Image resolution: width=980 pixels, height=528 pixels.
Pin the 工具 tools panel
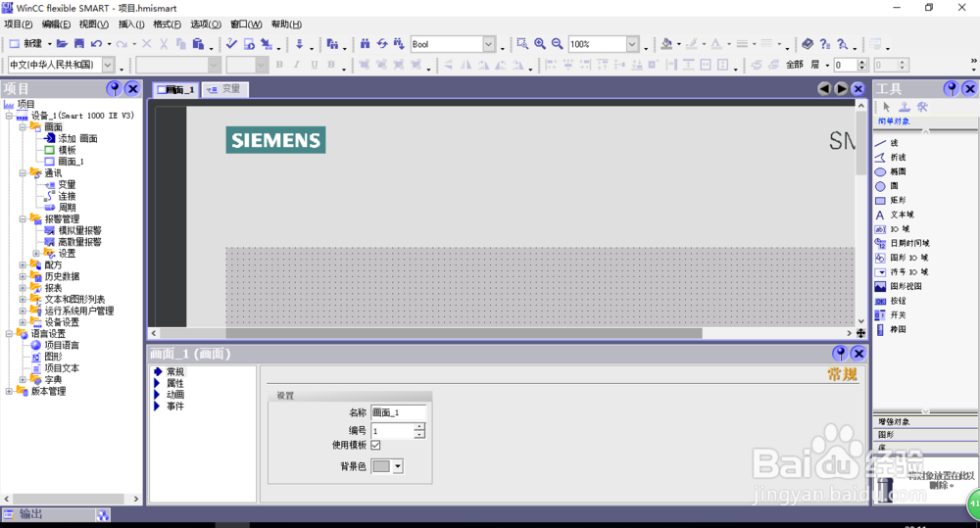pos(952,89)
